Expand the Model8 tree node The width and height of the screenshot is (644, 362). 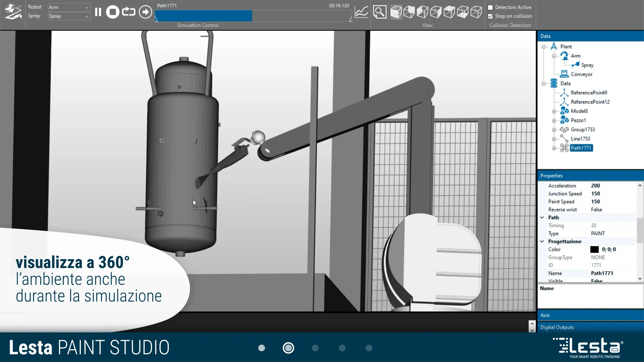(x=554, y=111)
